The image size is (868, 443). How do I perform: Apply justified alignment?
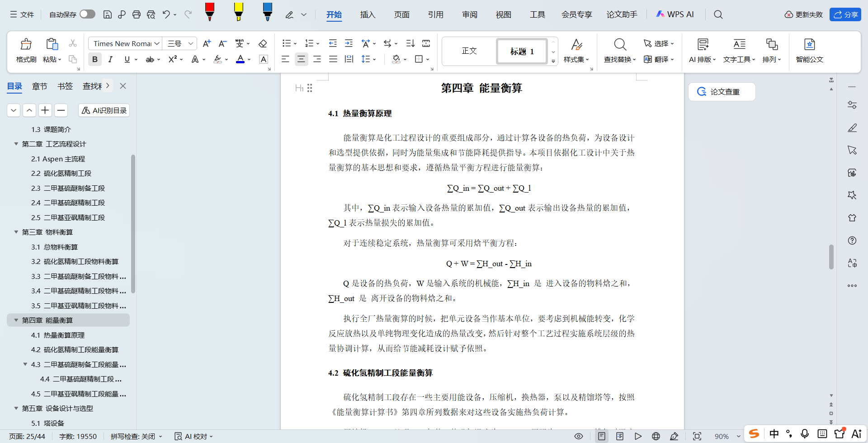click(333, 59)
